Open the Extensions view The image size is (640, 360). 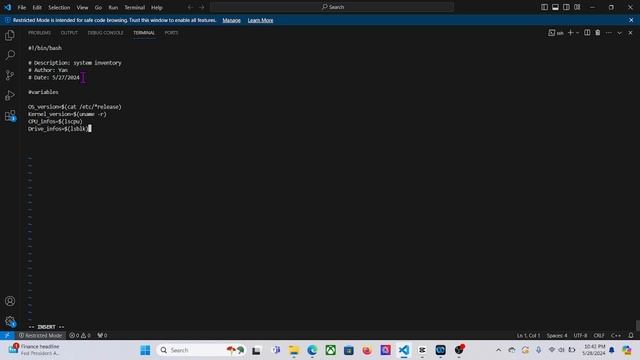[10, 116]
